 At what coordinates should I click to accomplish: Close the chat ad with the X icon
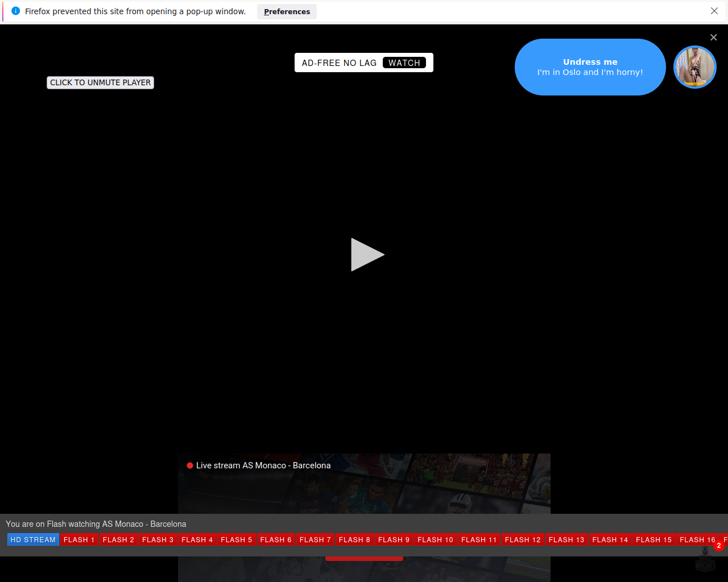tap(714, 38)
